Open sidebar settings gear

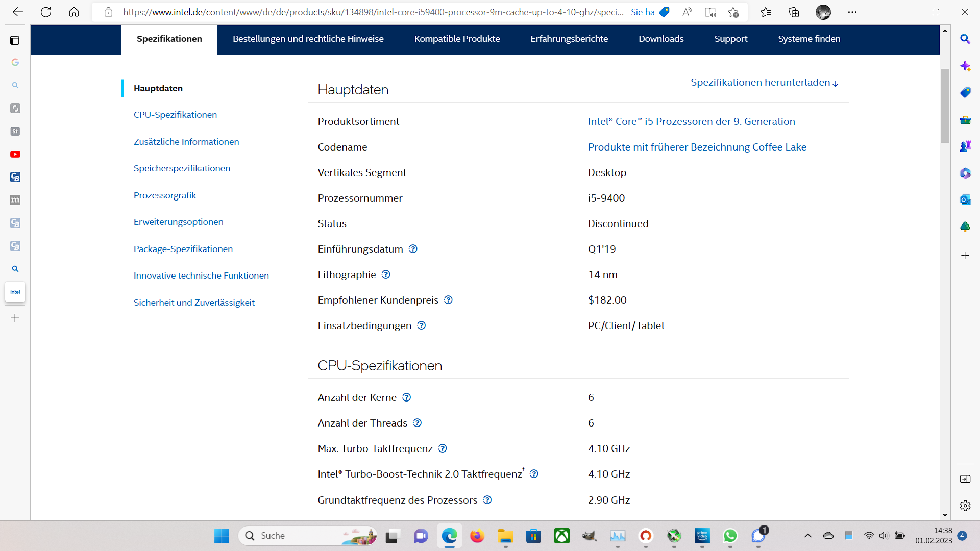(x=965, y=506)
